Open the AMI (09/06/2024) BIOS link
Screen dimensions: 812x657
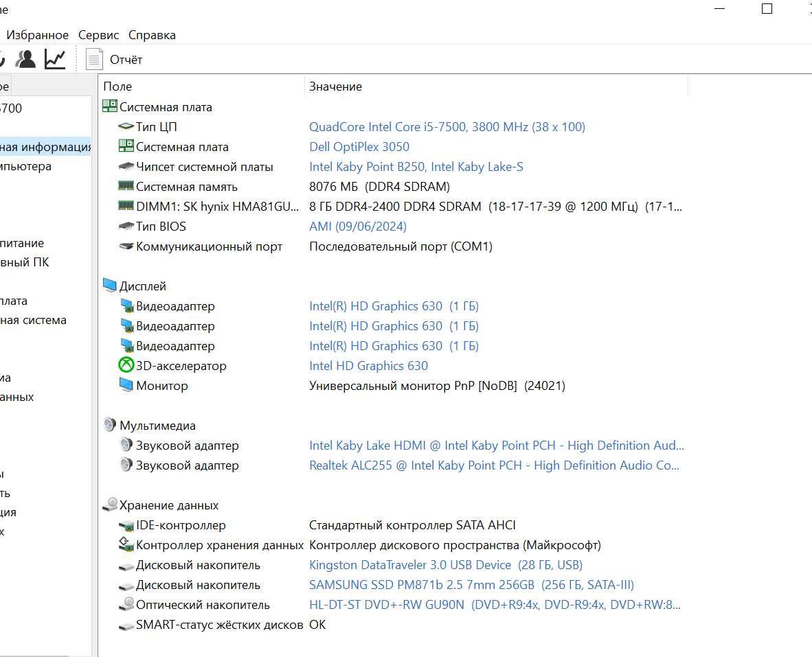[358, 227]
